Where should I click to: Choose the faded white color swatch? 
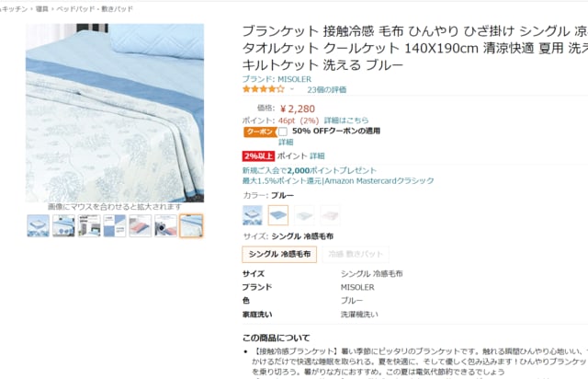click(304, 215)
